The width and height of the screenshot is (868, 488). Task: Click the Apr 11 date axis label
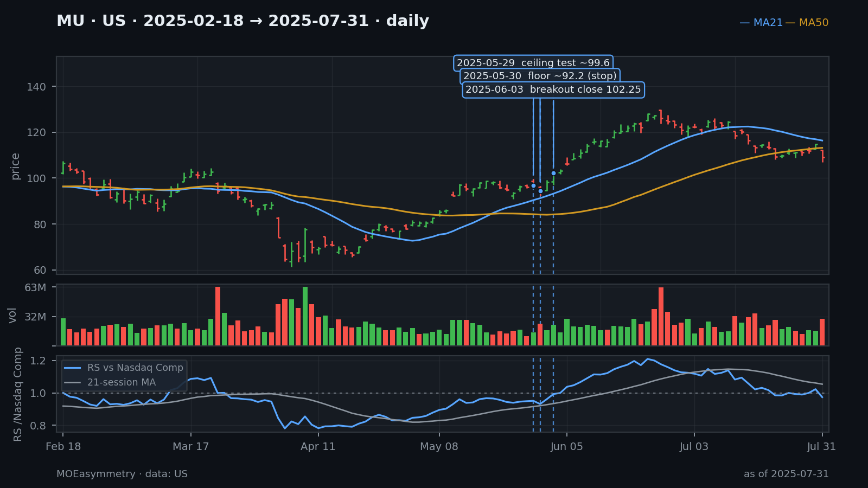tap(318, 447)
